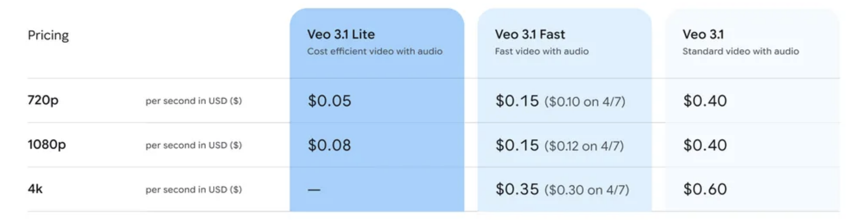868x223 pixels.
Task: Click the $0.40 Veo 3.1 price for 1080p
Action: click(x=705, y=145)
